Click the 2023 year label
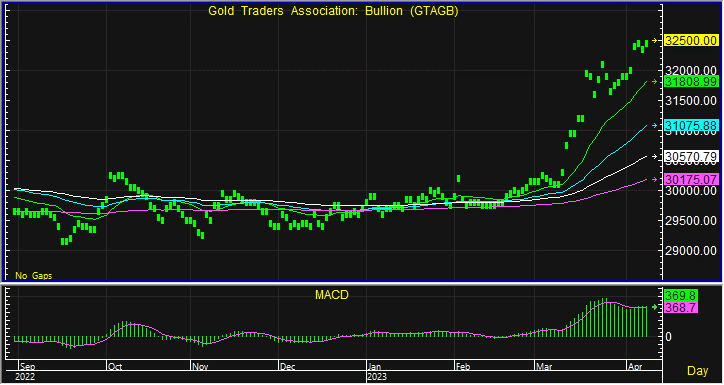Image resolution: width=724 pixels, height=385 pixels. [377, 377]
